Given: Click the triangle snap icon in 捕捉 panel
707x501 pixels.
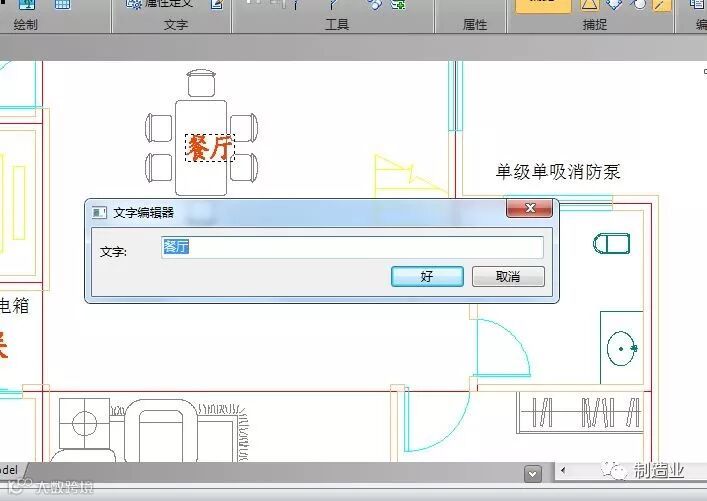Looking at the screenshot, I should pos(589,5).
